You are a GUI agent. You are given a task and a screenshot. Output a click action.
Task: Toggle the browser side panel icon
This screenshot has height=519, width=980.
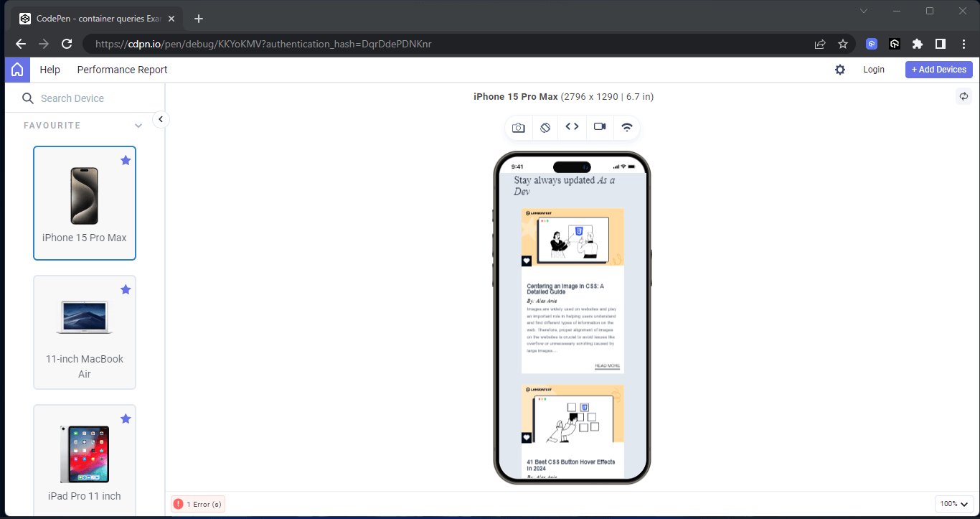point(940,44)
